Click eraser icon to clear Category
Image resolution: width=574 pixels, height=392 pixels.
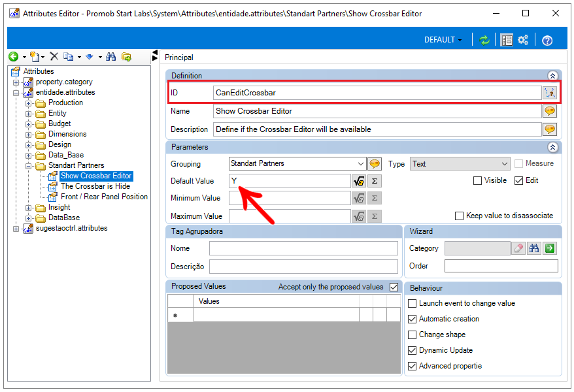click(x=518, y=248)
